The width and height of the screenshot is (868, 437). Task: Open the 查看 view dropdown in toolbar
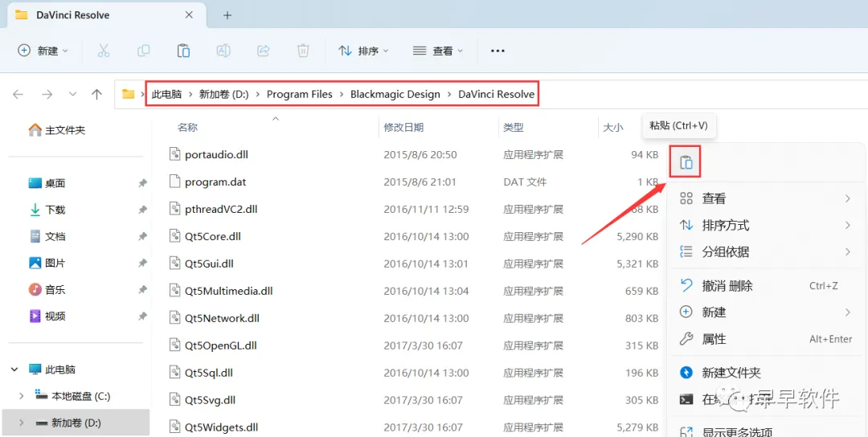[438, 51]
